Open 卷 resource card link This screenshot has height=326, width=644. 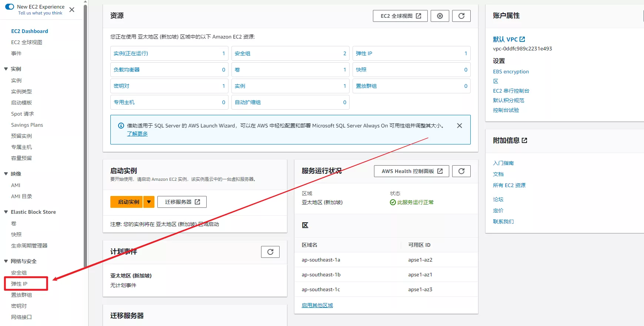coord(237,70)
